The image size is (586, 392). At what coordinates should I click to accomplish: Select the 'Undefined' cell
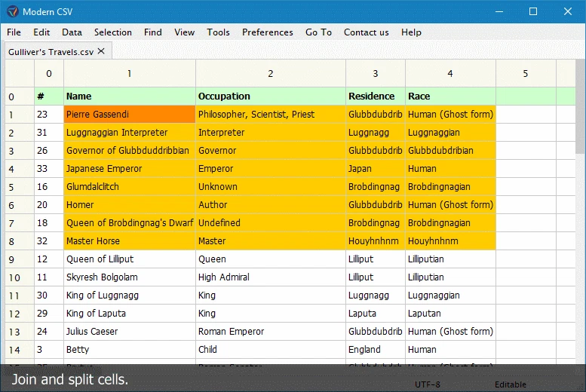coord(271,223)
